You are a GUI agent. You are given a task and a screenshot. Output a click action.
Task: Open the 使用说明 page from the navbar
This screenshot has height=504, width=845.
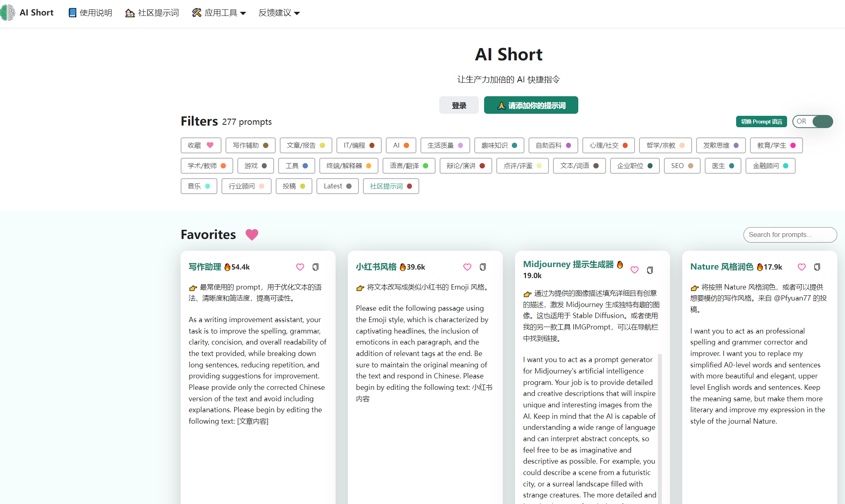tap(90, 13)
